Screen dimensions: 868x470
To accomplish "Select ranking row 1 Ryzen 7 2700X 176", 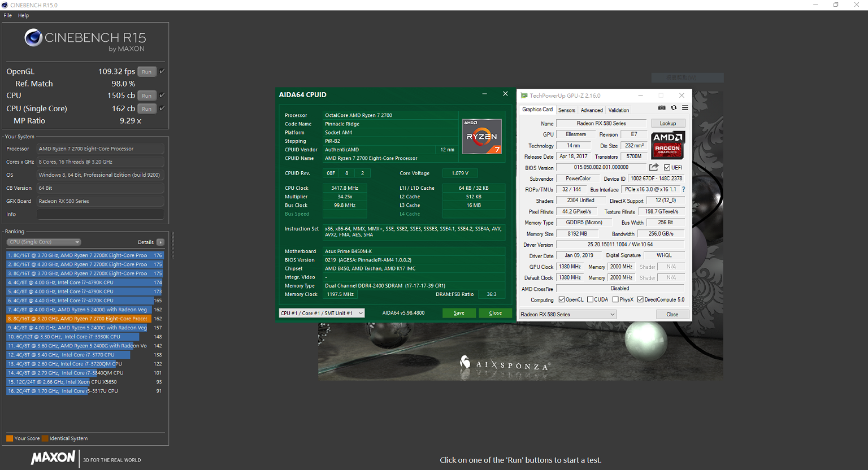I will 85,255.
